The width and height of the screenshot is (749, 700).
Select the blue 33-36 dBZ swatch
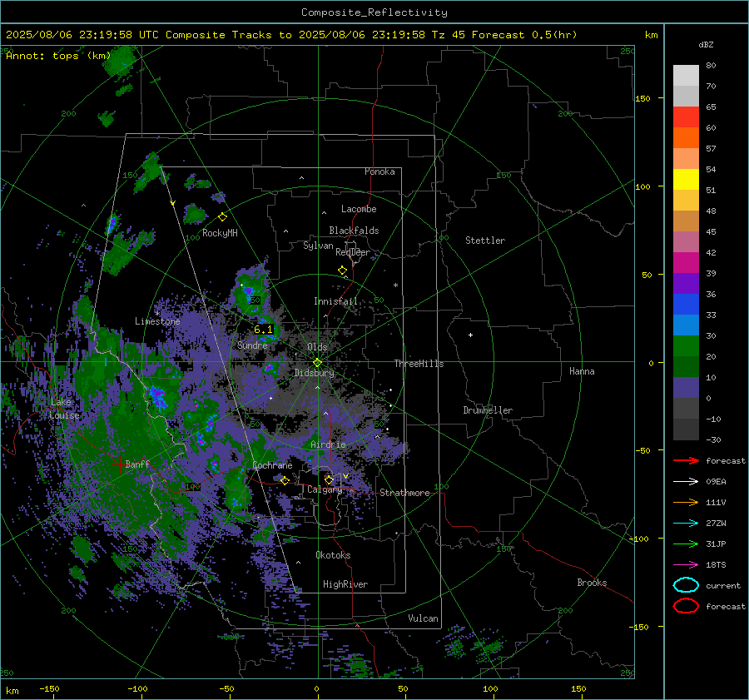pos(686,304)
